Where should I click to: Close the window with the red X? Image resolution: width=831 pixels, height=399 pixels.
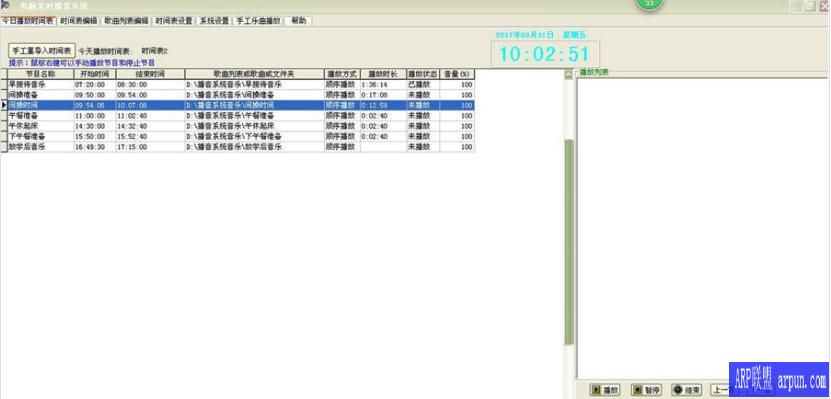(x=823, y=6)
